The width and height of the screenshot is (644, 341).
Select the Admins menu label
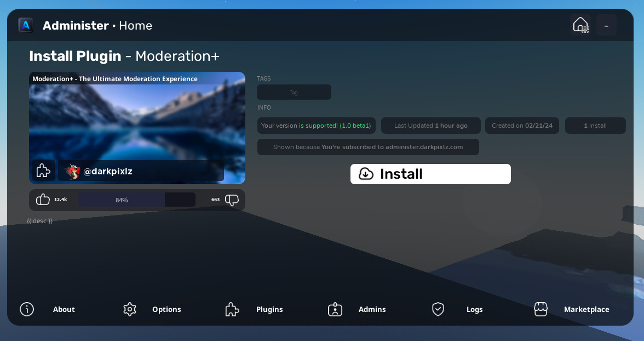click(372, 309)
